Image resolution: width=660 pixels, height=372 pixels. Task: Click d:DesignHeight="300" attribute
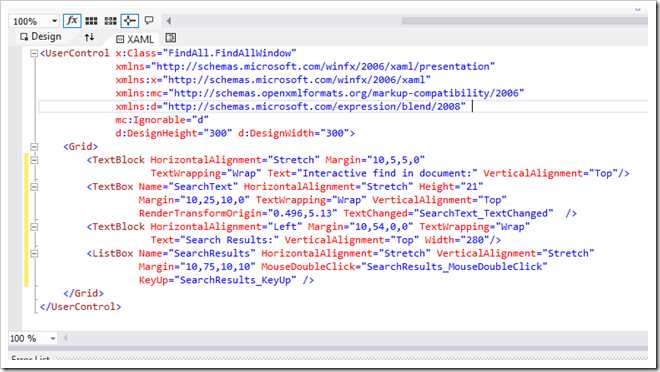point(173,133)
